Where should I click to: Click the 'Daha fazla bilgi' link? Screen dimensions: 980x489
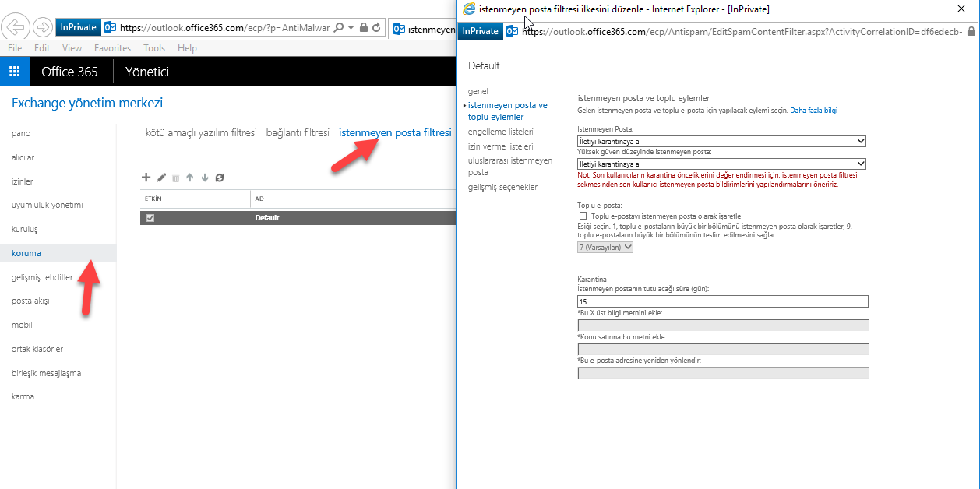813,111
